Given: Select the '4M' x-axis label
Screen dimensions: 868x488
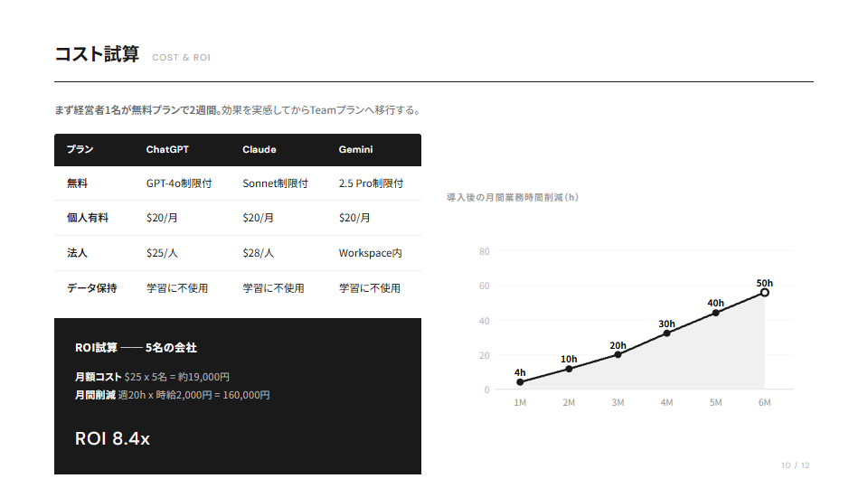Looking at the screenshot, I should 666,403.
